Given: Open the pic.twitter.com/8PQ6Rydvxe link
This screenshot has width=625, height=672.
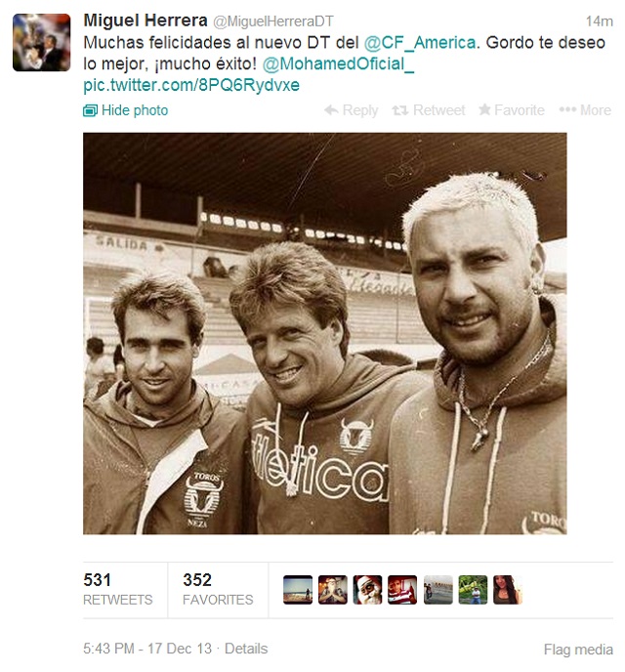Looking at the screenshot, I should [x=191, y=85].
